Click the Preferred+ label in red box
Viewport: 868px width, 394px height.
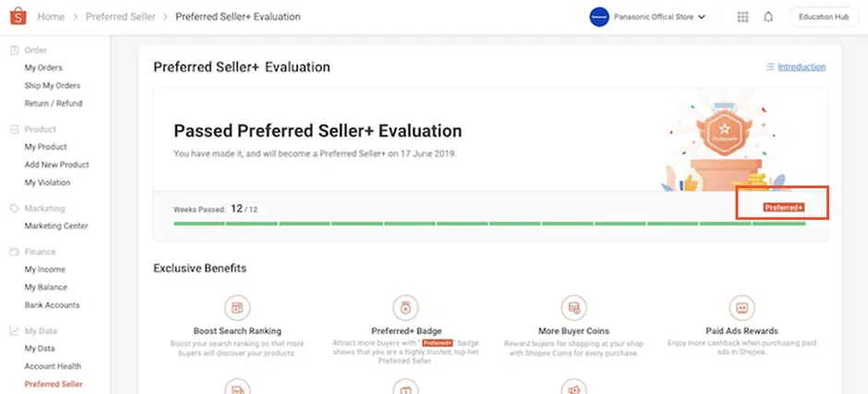(x=784, y=208)
